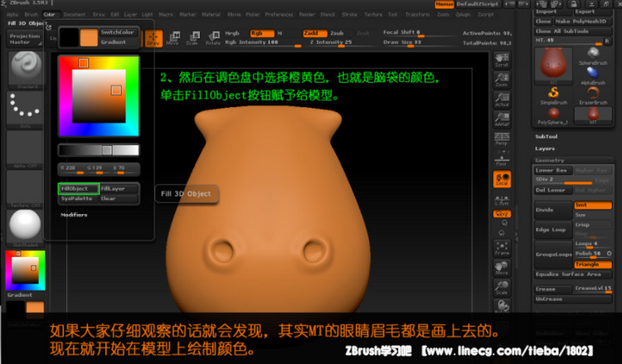Click the Menus toggle button

tap(445, 4)
